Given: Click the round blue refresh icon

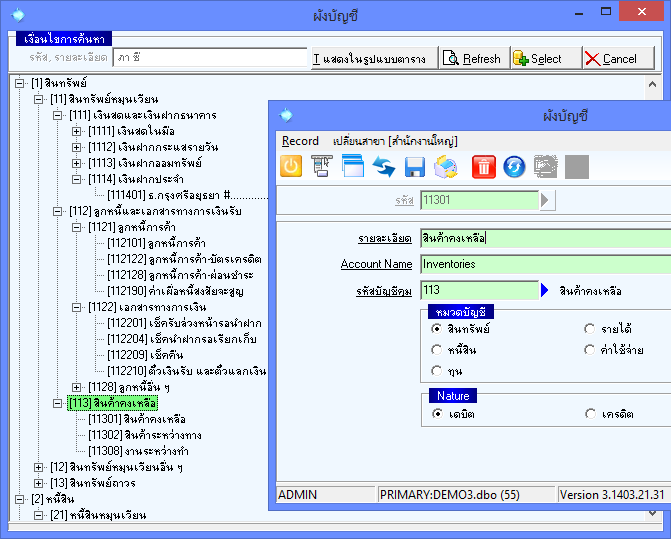Looking at the screenshot, I should click(514, 167).
